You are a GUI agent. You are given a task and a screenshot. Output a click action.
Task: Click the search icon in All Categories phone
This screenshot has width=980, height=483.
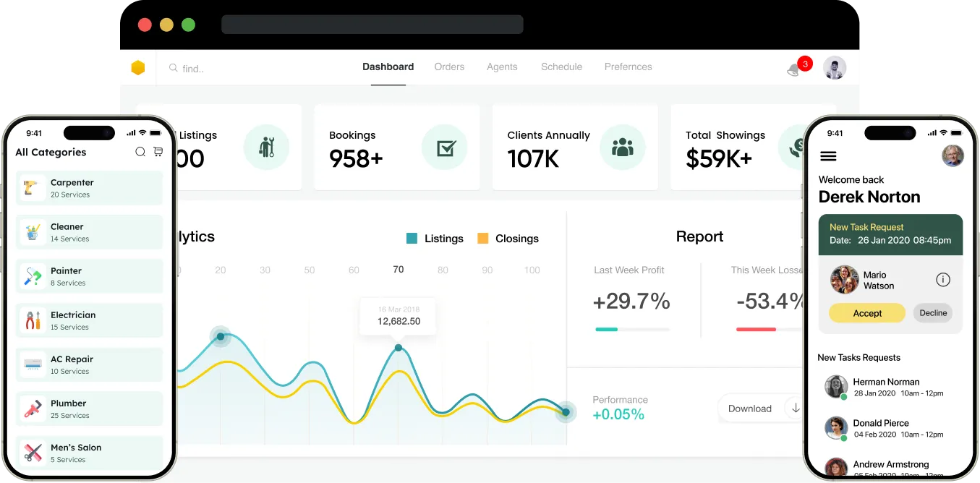click(140, 152)
